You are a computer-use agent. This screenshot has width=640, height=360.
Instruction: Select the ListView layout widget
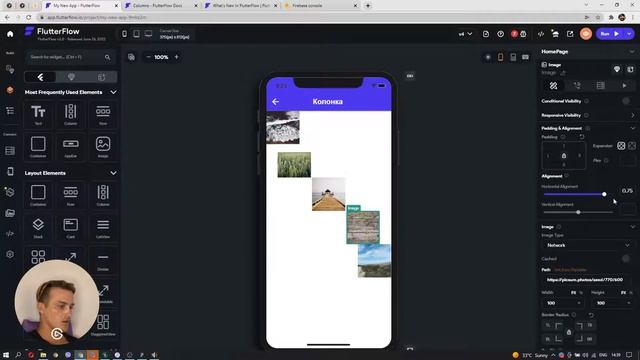[103, 228]
